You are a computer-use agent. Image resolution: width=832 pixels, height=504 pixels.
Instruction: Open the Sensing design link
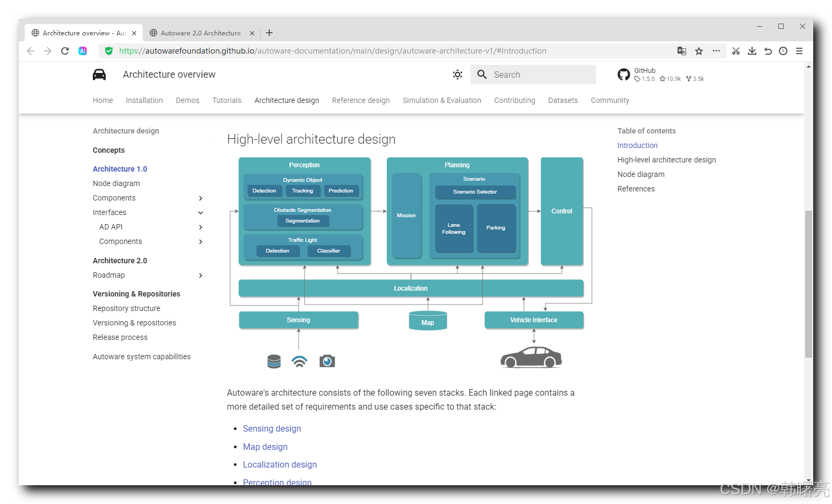pyautogui.click(x=272, y=428)
